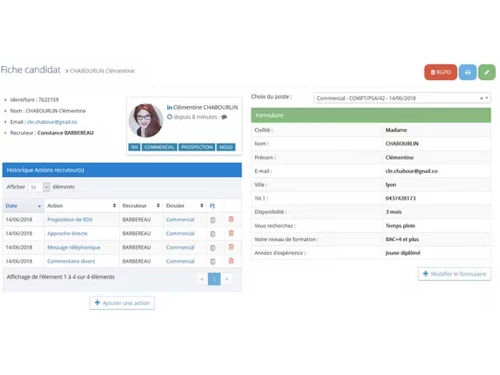Click the PJ column header
The width and height of the screenshot is (500, 375).
click(212, 206)
